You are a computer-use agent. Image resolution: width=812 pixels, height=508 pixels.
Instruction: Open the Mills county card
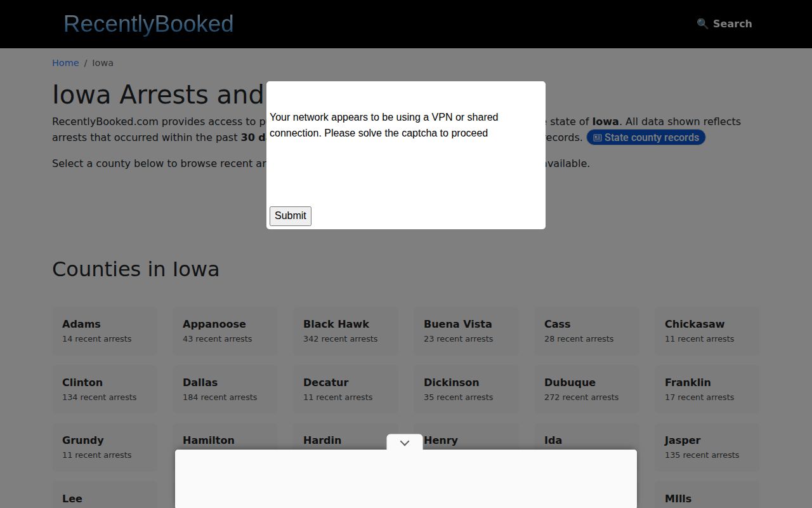[707, 495]
